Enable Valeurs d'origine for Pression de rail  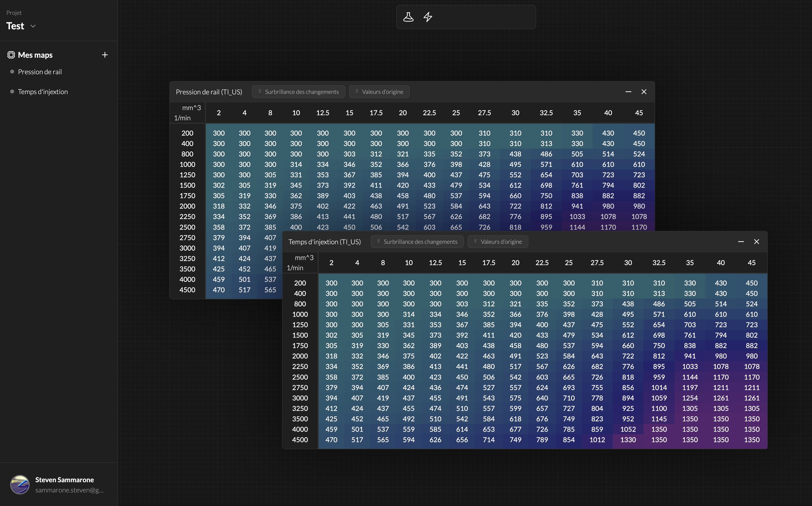pyautogui.click(x=379, y=91)
